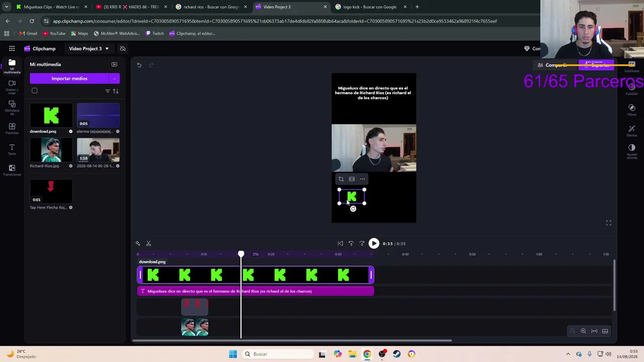Click the magic wand icon above the timeline
This screenshot has width=644, height=362.
(138, 243)
